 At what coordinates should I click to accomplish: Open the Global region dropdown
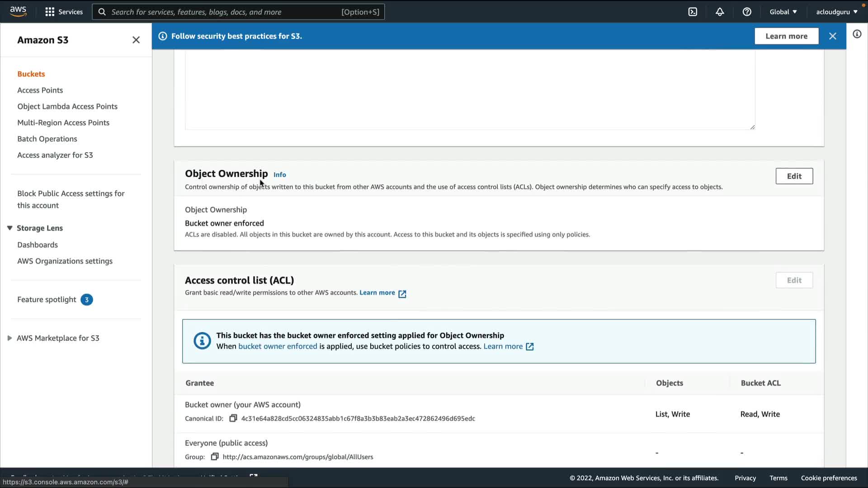(x=783, y=12)
